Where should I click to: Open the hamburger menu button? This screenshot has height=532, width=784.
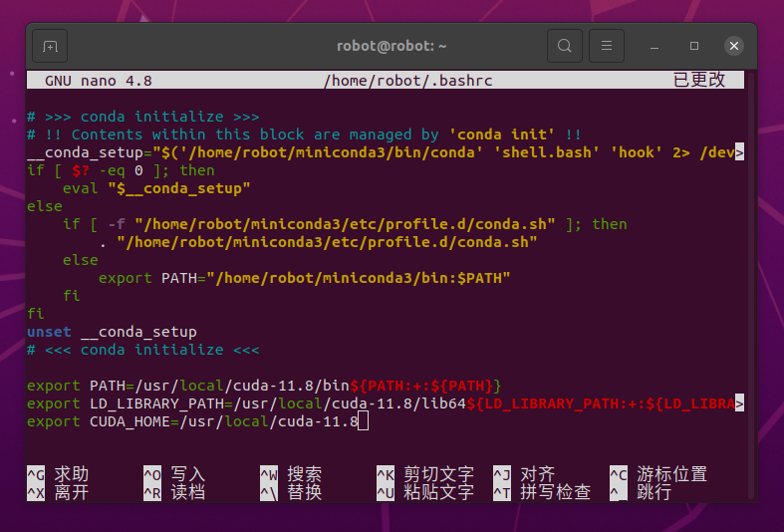(x=607, y=46)
